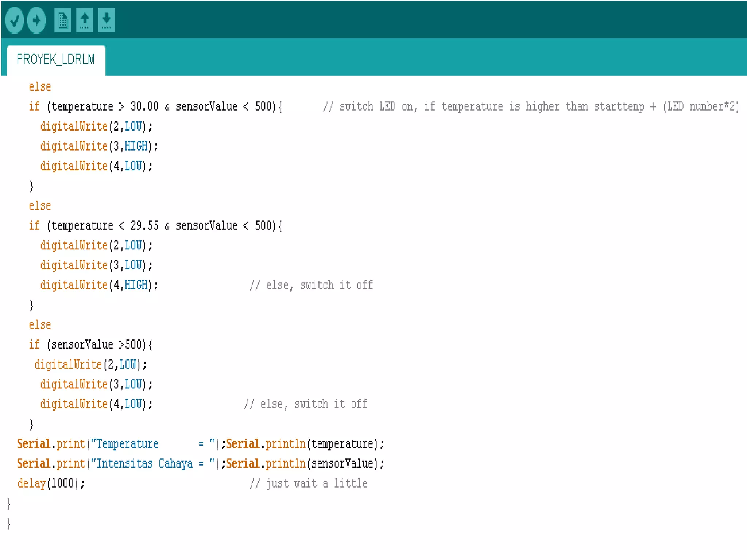The width and height of the screenshot is (747, 560).
Task: Click the Upload arrow button
Action: 36,20
